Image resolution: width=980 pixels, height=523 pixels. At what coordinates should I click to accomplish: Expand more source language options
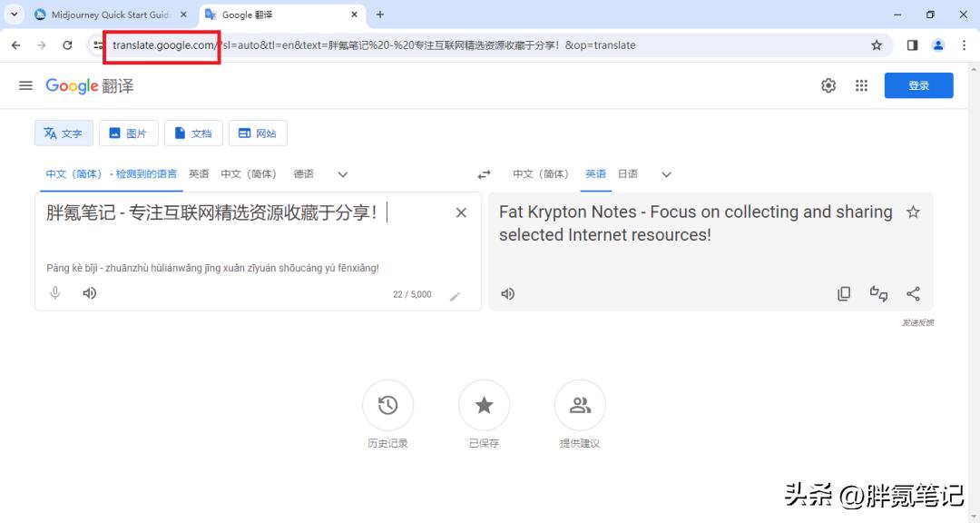(343, 173)
